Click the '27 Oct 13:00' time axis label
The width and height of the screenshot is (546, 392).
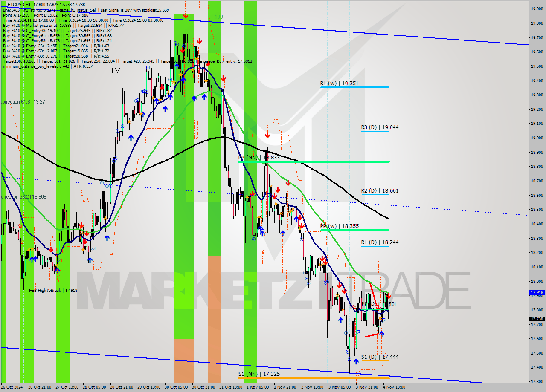(66, 387)
